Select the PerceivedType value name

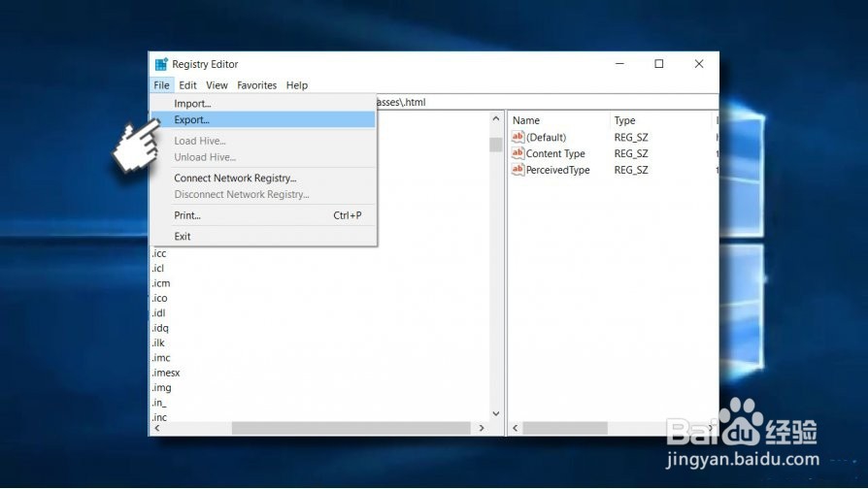(557, 171)
